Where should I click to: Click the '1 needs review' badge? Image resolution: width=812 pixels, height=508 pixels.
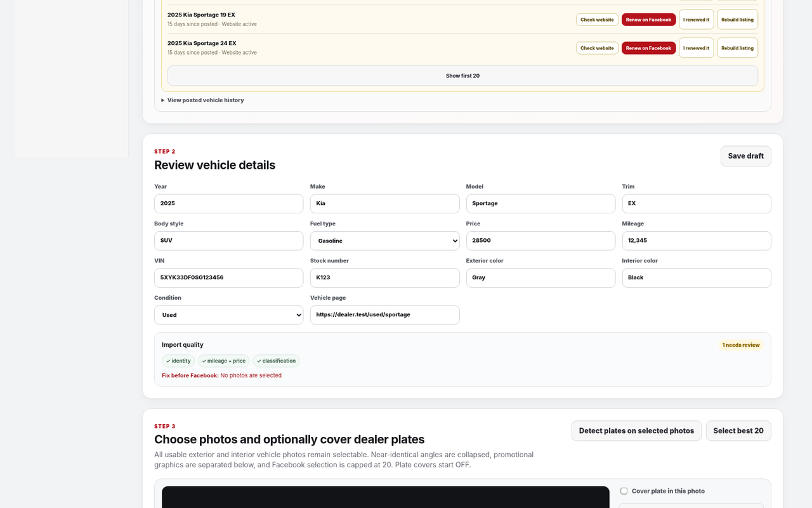(741, 345)
